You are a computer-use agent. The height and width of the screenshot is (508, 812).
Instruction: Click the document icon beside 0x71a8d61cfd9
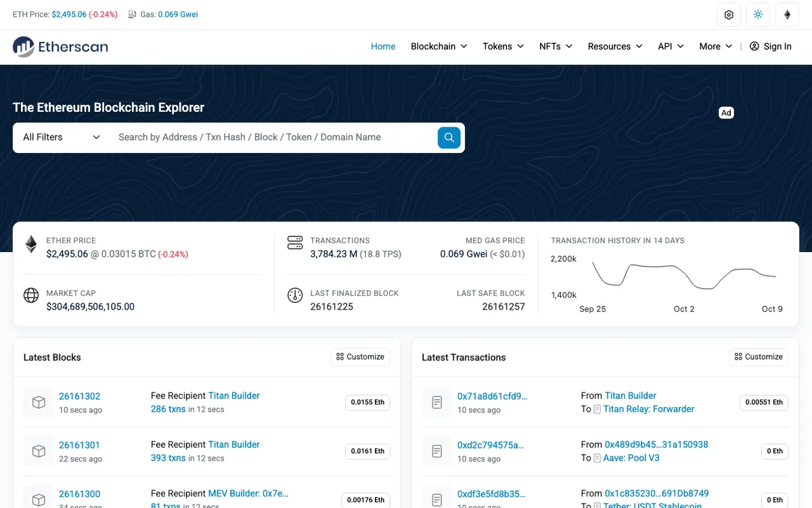coord(437,402)
